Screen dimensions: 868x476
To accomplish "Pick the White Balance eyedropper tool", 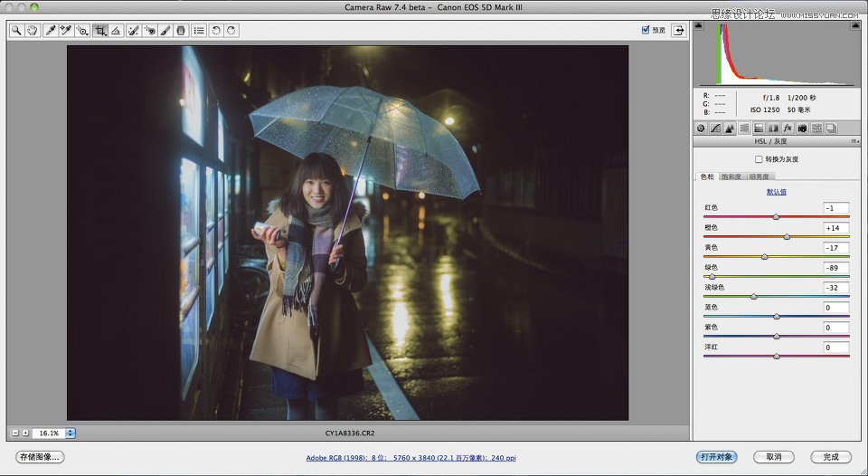I will click(x=51, y=31).
